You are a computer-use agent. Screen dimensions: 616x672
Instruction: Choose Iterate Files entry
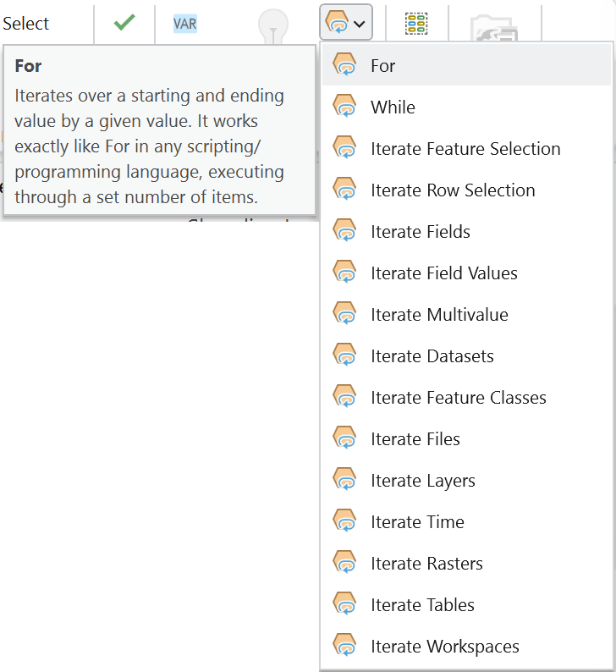click(x=466, y=439)
